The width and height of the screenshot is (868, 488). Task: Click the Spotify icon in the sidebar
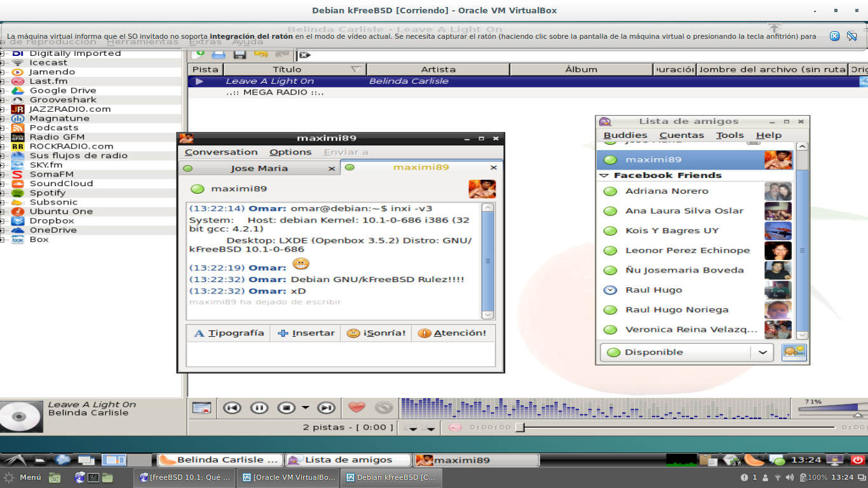pos(18,193)
